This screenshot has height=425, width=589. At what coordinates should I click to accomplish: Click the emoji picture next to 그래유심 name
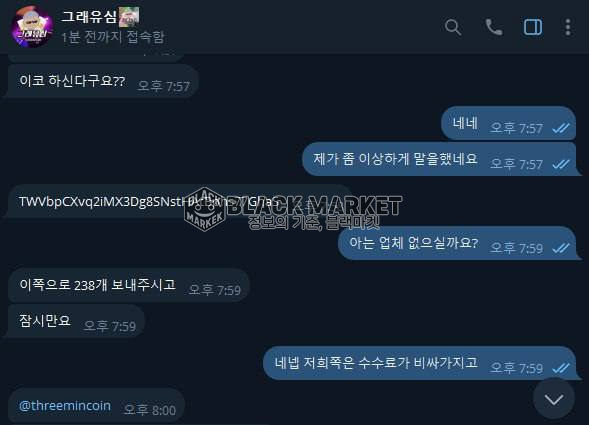129,17
